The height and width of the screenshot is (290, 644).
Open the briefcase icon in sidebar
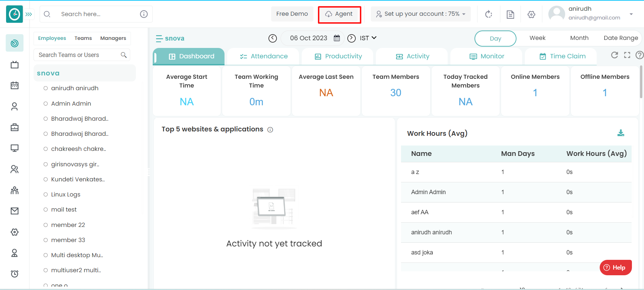pos(14,127)
